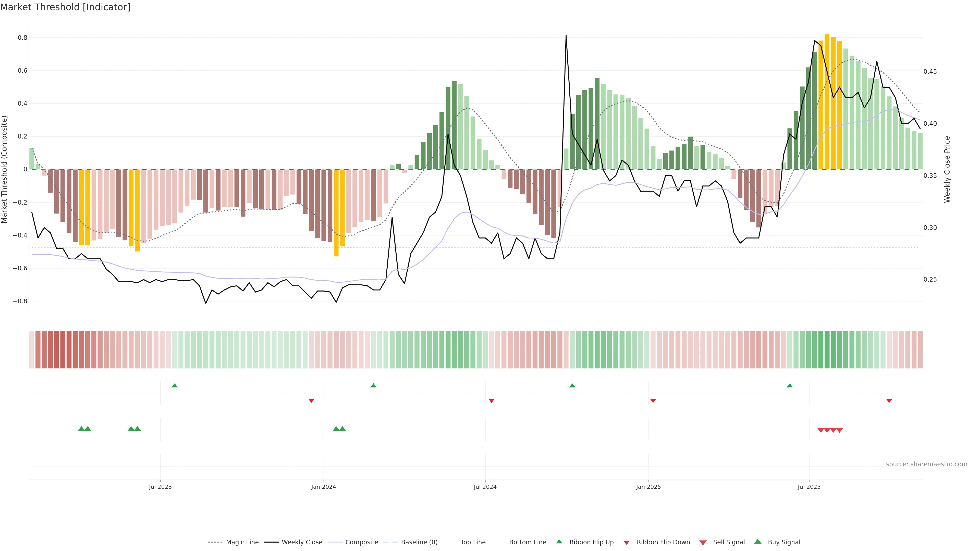Toggle the Composite legend entry
Viewport: 980px width, 551px height.
(x=361, y=542)
